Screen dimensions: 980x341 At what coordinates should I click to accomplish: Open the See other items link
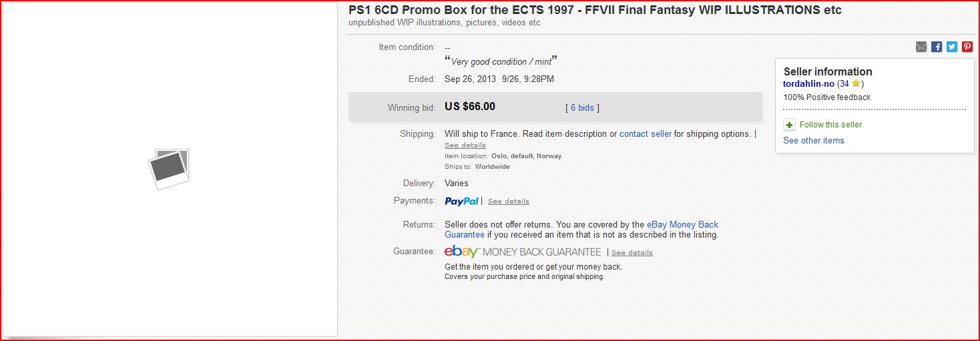(x=814, y=141)
